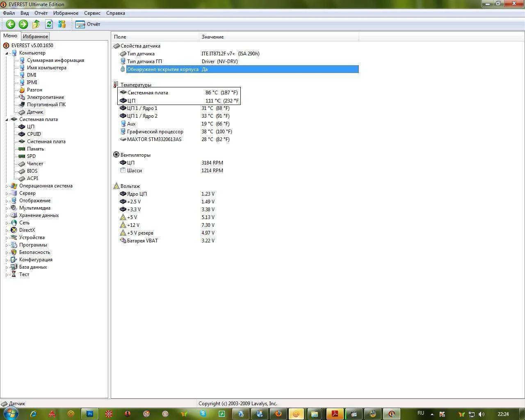Open the Файл menu

[x=9, y=13]
